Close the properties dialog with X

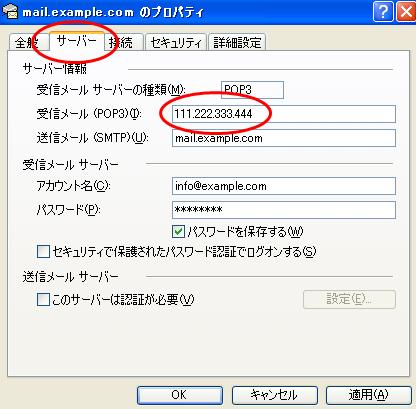tap(406, 12)
